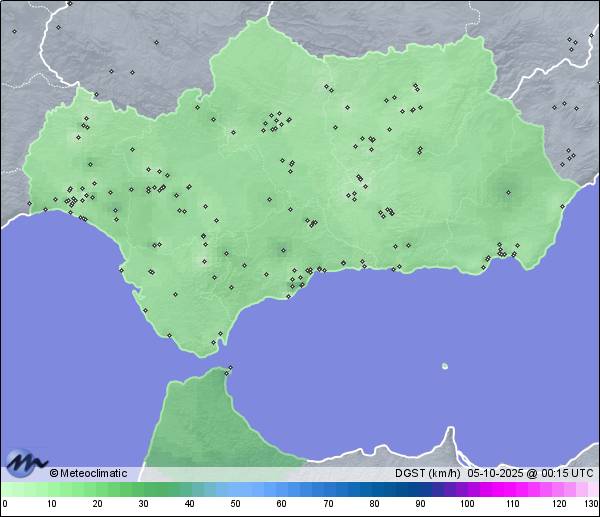
Task: Click the 50 km/h light blue scale color
Action: point(235,490)
